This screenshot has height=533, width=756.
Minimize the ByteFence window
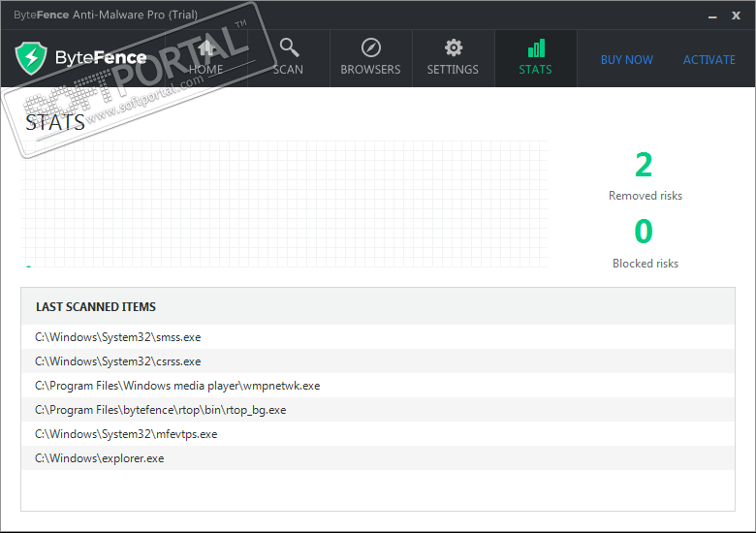click(x=712, y=16)
